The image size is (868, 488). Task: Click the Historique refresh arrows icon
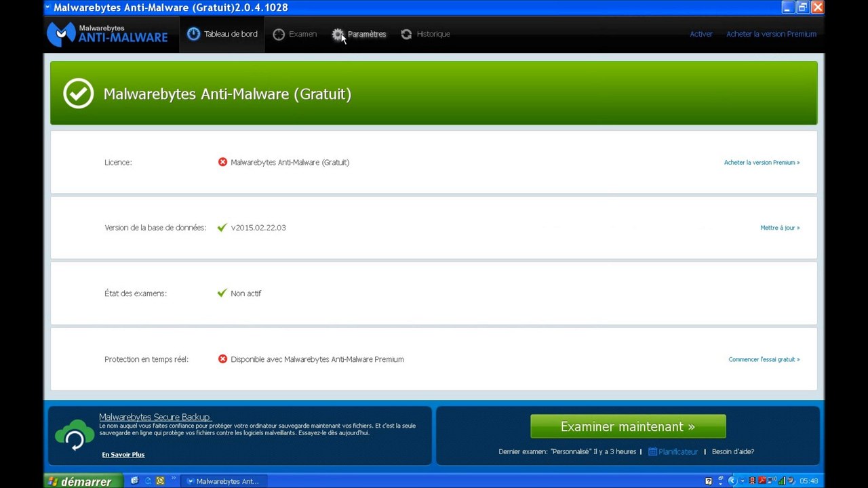tap(406, 34)
